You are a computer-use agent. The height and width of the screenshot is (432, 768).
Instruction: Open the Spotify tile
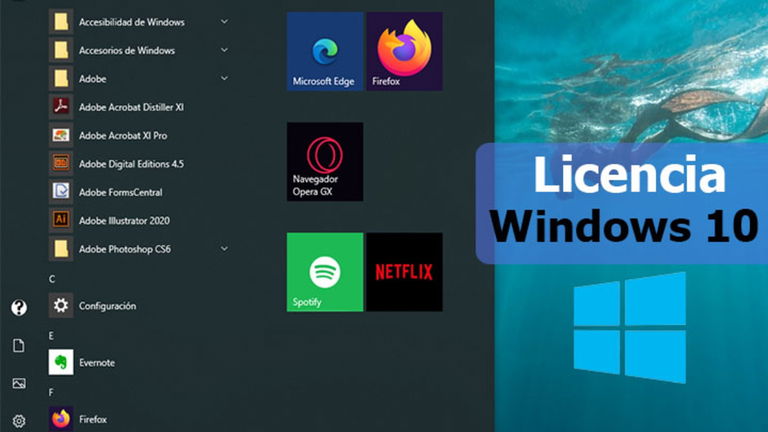[325, 272]
